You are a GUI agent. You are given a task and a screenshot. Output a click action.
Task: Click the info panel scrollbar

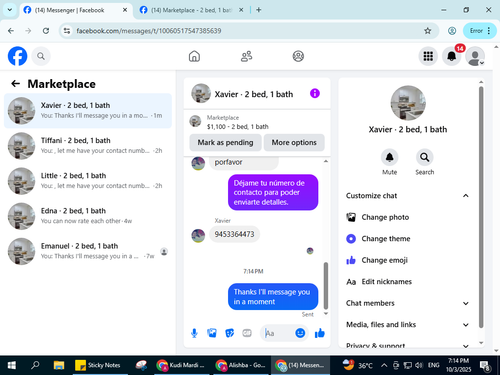481,207
